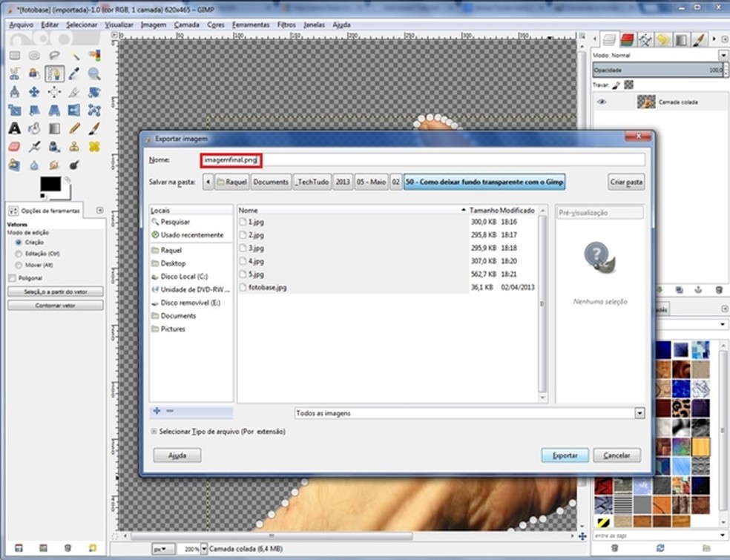Select the Ellipse Select tool

pos(34,56)
